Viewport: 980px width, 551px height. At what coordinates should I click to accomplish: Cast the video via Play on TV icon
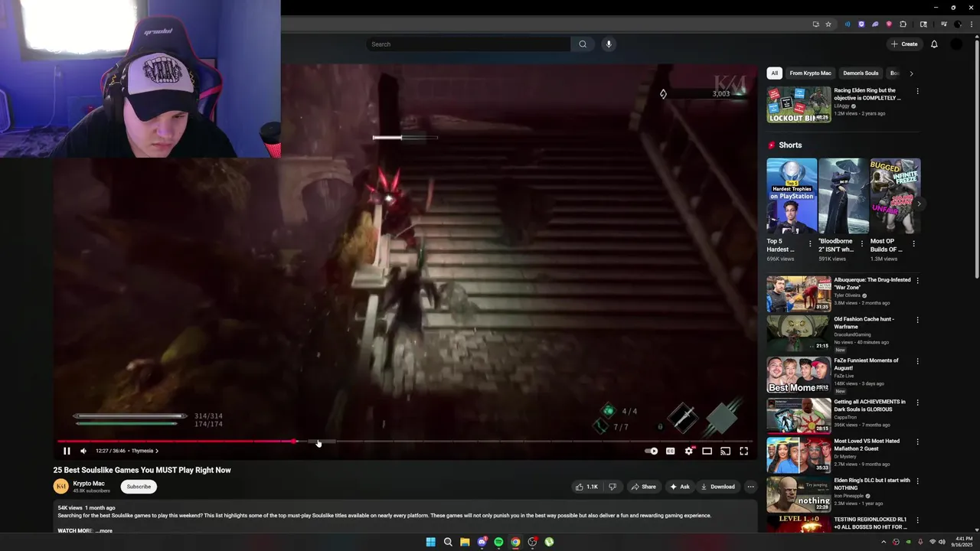pos(725,451)
